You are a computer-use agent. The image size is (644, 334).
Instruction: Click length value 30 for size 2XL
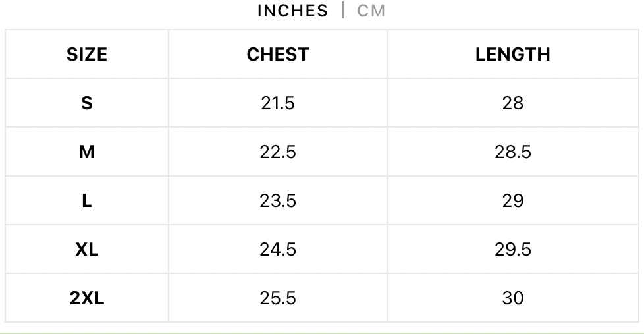(x=513, y=298)
